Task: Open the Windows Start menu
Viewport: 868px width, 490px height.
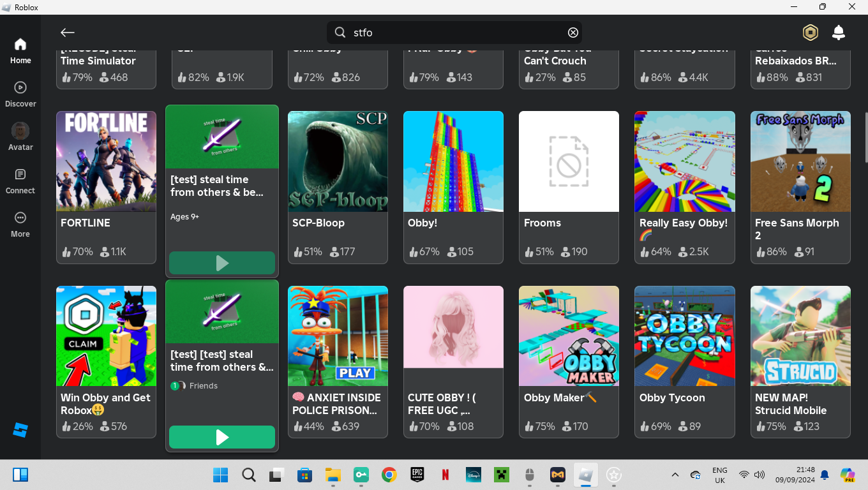Action: [x=220, y=475]
